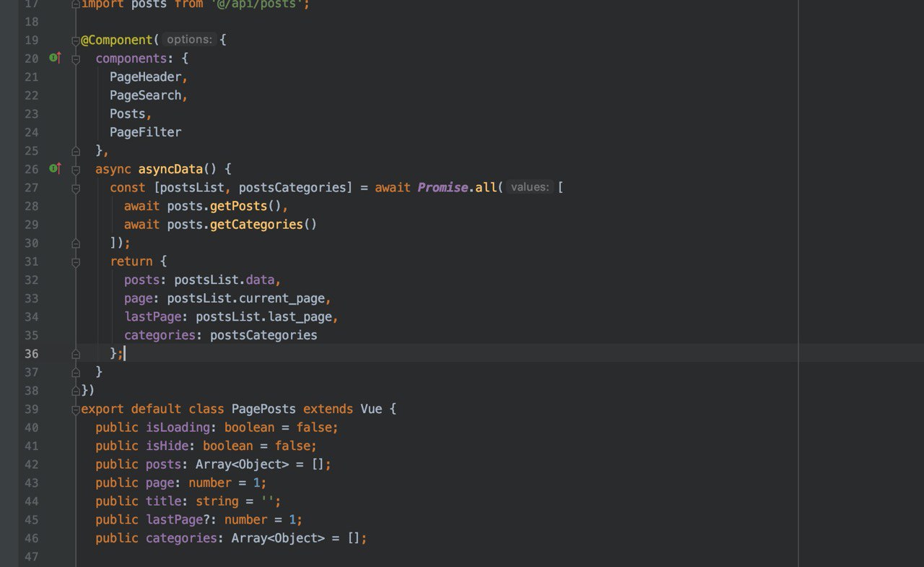Click the 'false' value on line 41
The width and height of the screenshot is (924, 567).
pos(292,446)
